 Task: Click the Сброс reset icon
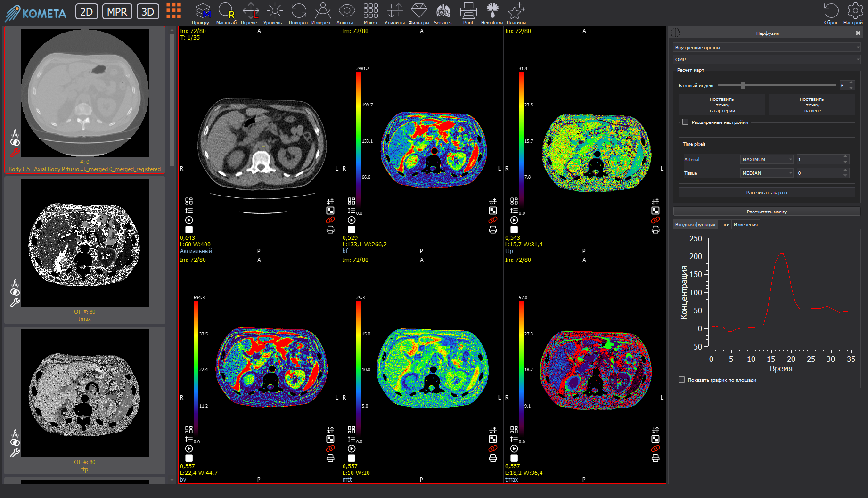pos(831,14)
